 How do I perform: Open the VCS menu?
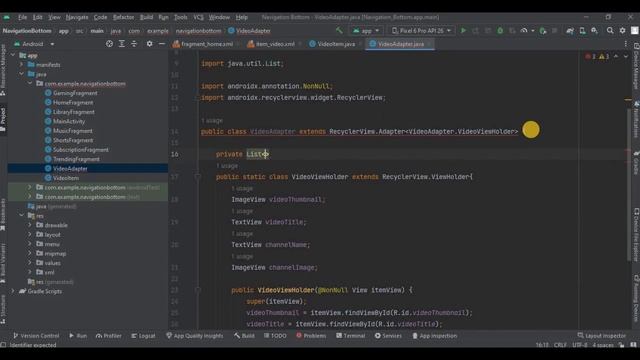198,17
